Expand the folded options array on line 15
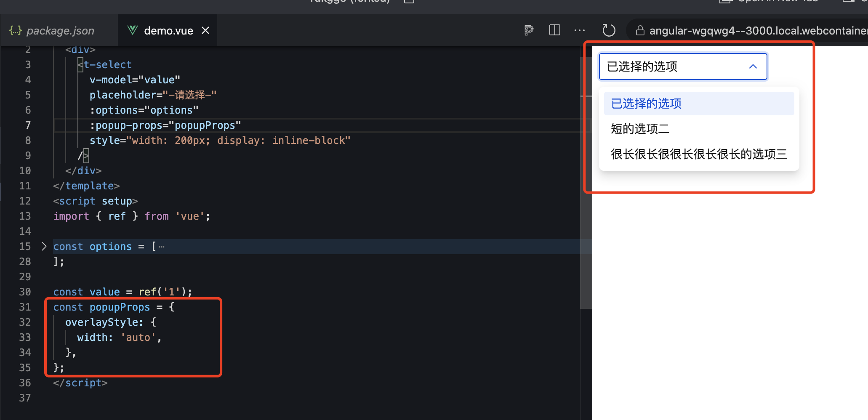Viewport: 868px width, 420px height. pos(43,246)
